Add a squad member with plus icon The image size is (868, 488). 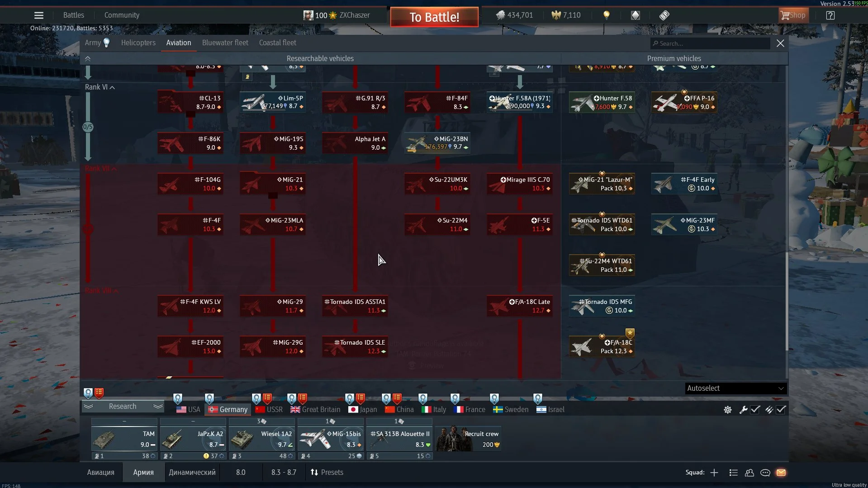click(714, 473)
